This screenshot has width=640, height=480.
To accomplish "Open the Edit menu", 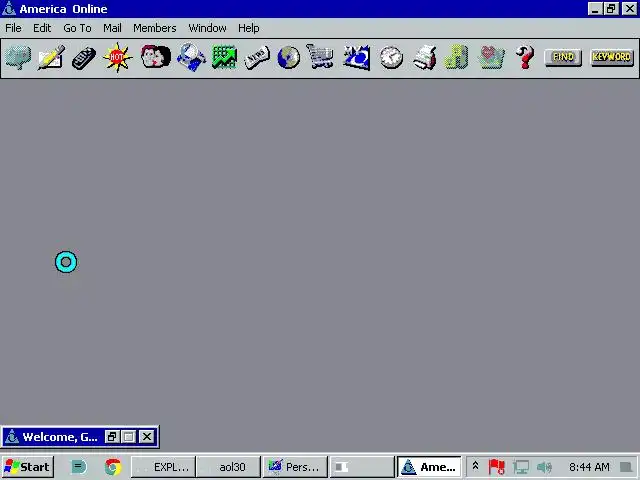I will click(42, 28).
